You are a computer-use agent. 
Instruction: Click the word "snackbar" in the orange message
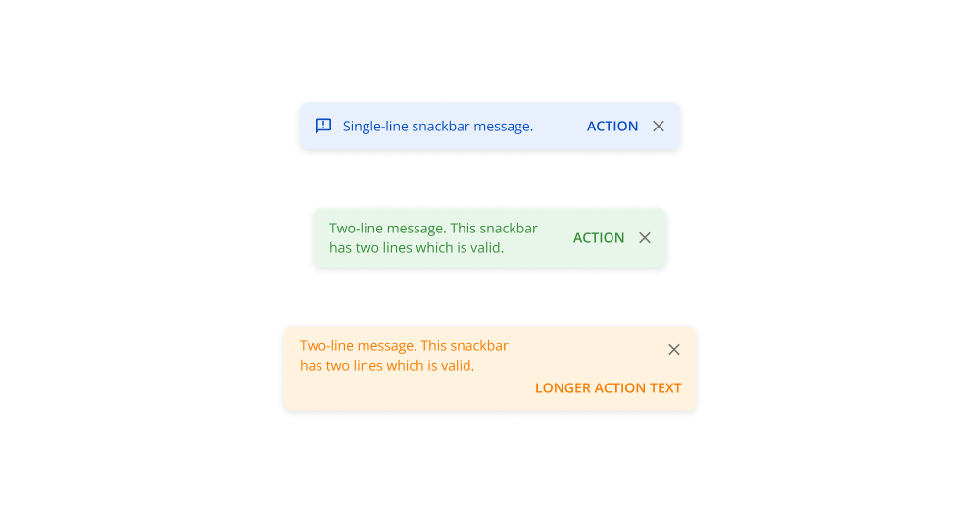pos(479,346)
